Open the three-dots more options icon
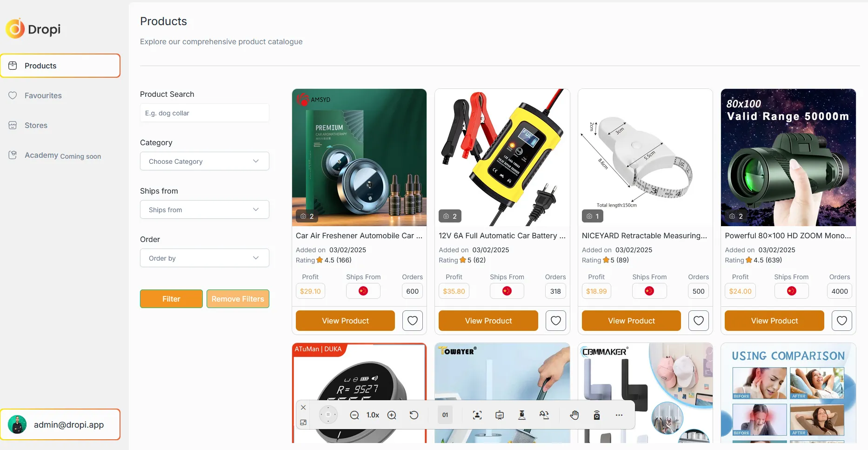This screenshot has height=450, width=868. tap(619, 415)
